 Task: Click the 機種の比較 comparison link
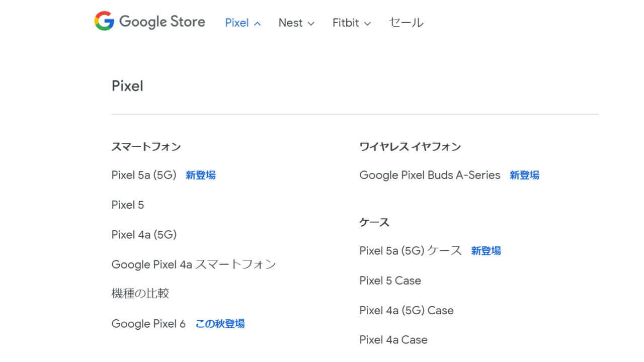[x=140, y=294]
